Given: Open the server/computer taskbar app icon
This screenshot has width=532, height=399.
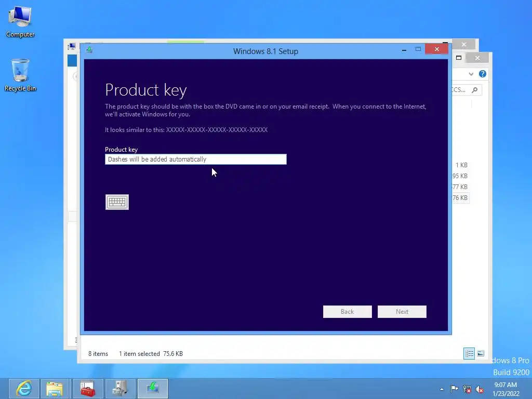Looking at the screenshot, I should point(120,388).
